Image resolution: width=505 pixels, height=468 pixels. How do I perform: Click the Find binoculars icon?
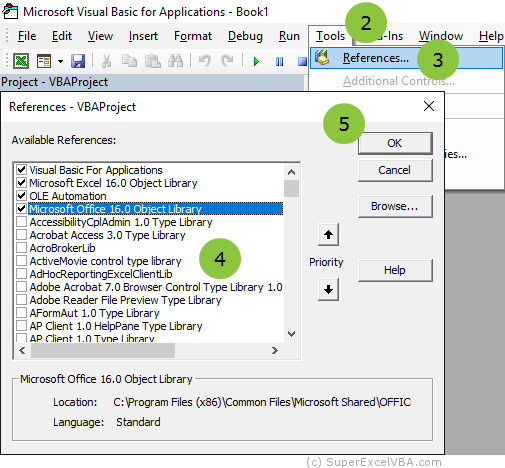click(175, 61)
